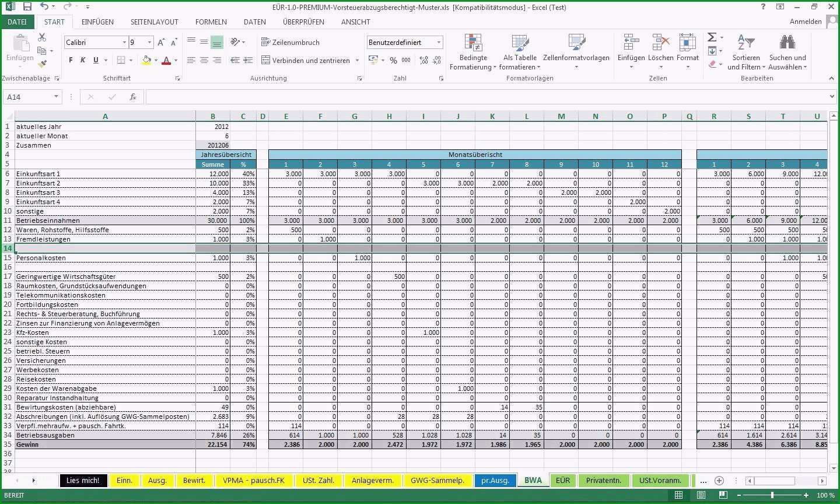This screenshot has height=504, width=840.
Task: Open number format Benutzerdefiniert dropdown
Action: pyautogui.click(x=439, y=42)
